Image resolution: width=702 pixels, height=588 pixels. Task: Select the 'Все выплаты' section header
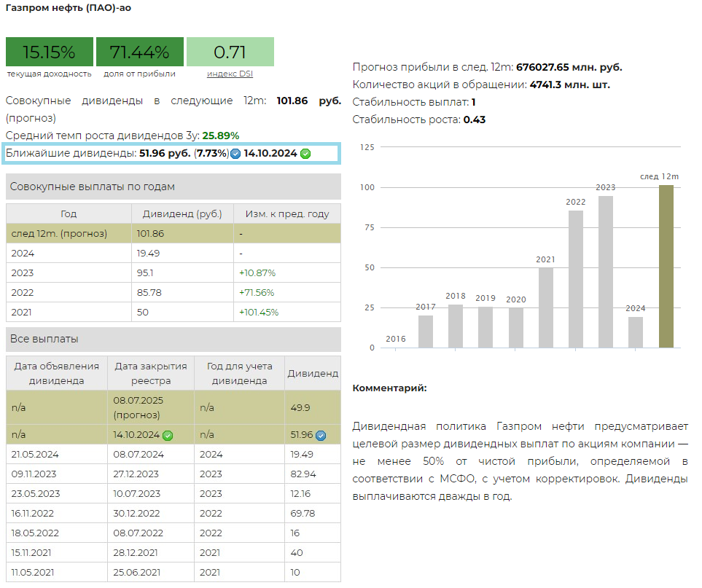pyautogui.click(x=173, y=340)
